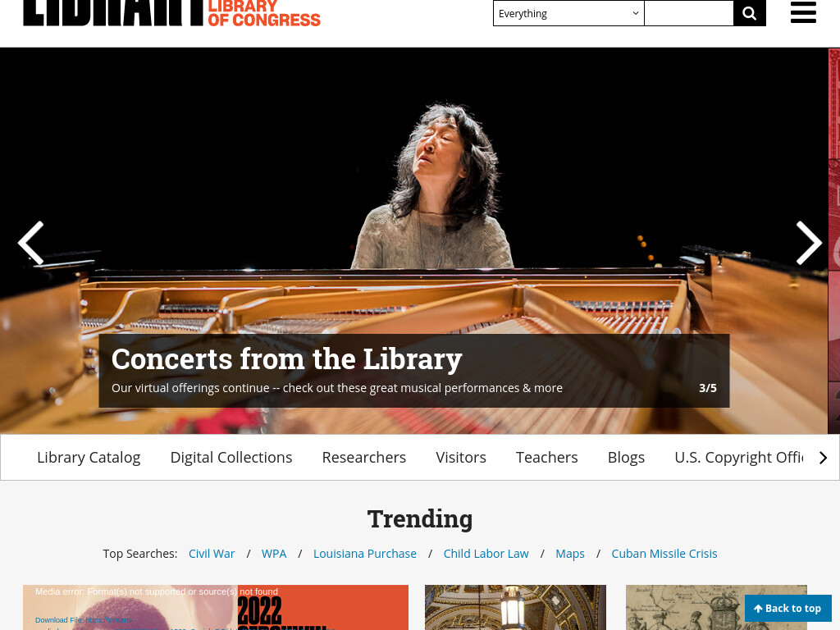Image resolution: width=840 pixels, height=630 pixels.
Task: Open the Digital Collections nav item
Action: (x=231, y=457)
